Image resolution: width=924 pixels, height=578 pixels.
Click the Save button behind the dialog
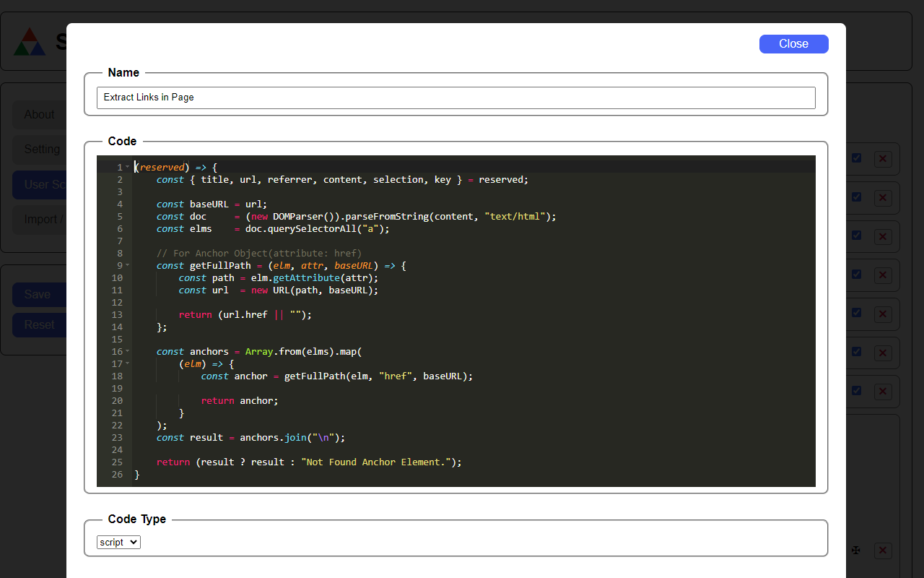click(40, 294)
